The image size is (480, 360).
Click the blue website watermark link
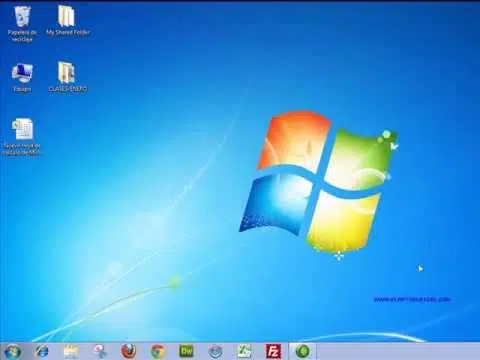[x=411, y=299]
